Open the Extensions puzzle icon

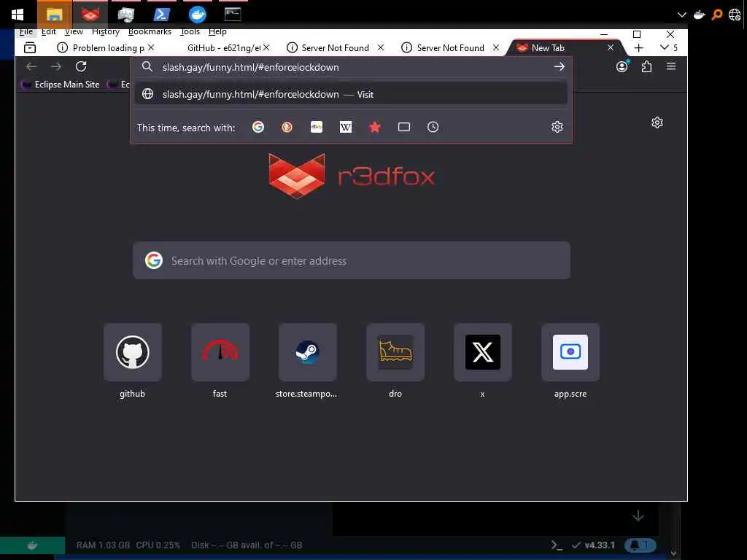pos(646,66)
